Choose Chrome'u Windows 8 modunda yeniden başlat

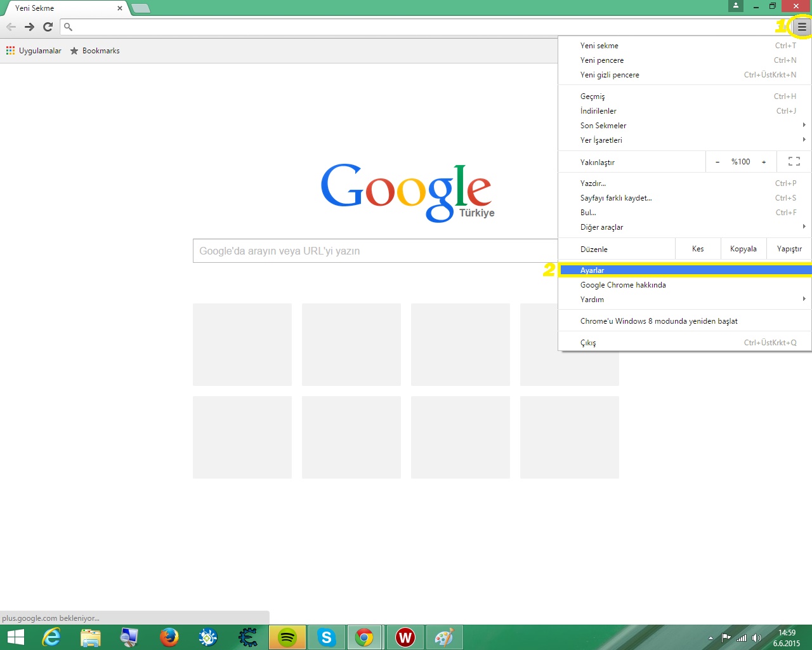coord(685,321)
